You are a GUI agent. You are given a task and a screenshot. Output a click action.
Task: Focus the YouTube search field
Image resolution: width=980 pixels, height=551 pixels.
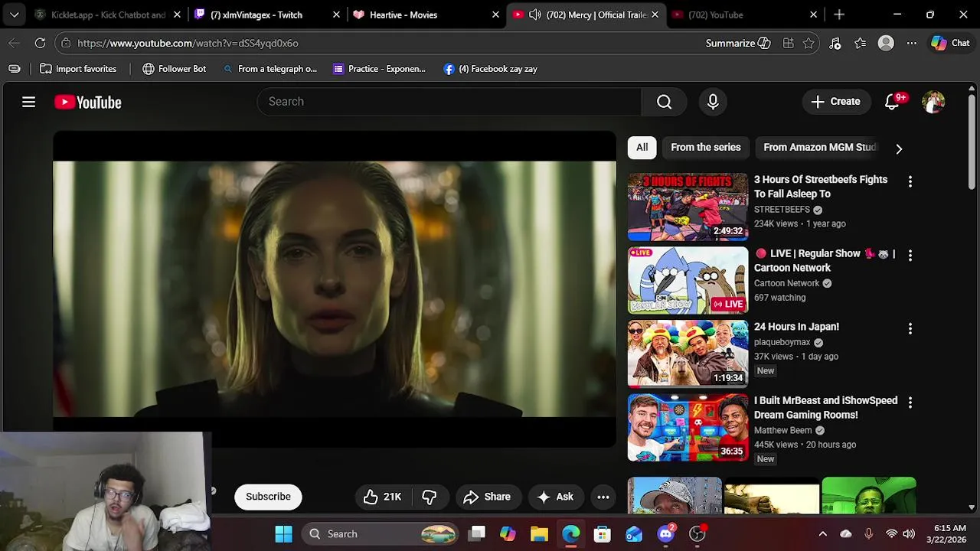pyautogui.click(x=449, y=102)
